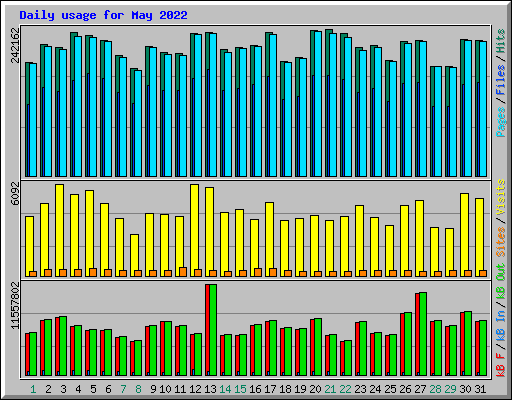Viewport: 512px width, 400px height.
Task: Click day 30 on the x-axis
Action: pos(465,389)
